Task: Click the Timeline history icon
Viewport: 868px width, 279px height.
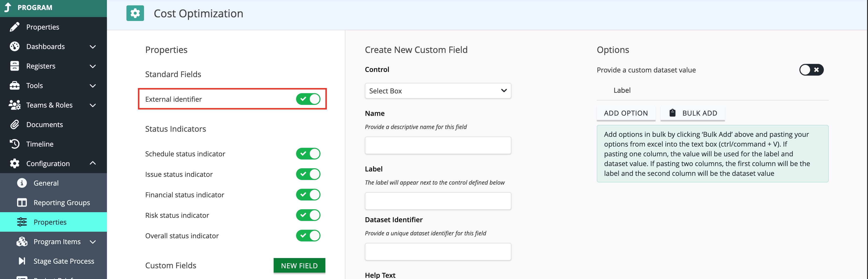Action: (14, 144)
